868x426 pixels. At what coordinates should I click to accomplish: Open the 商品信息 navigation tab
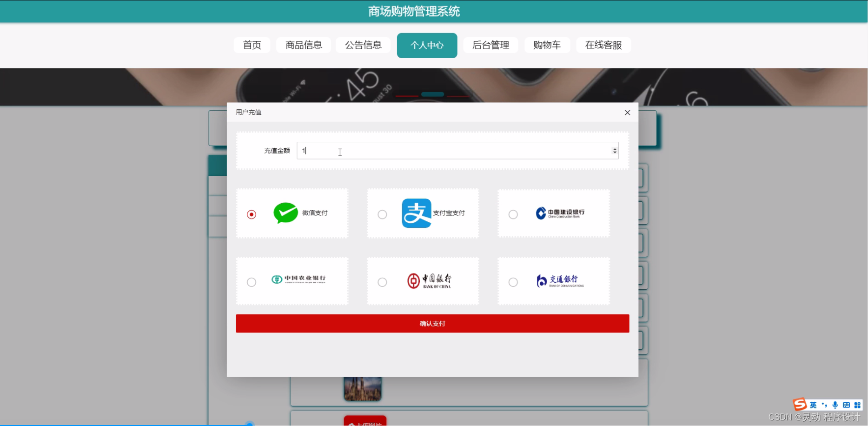(x=304, y=45)
